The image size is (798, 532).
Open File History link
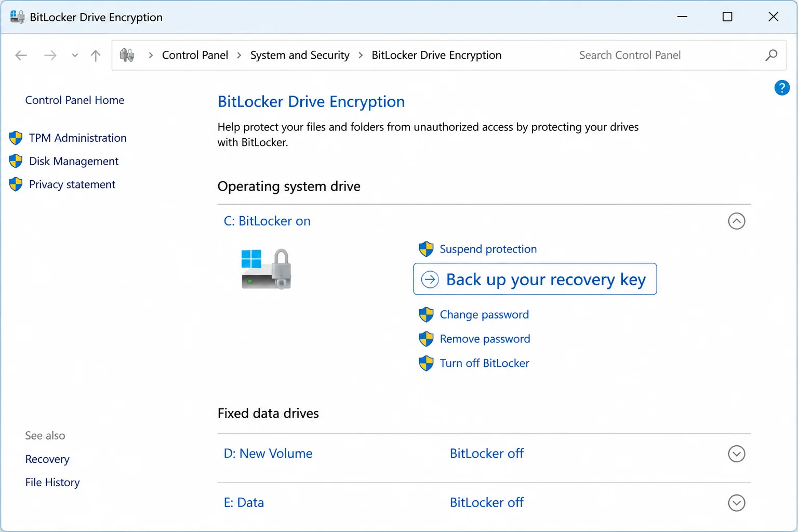[x=52, y=482]
